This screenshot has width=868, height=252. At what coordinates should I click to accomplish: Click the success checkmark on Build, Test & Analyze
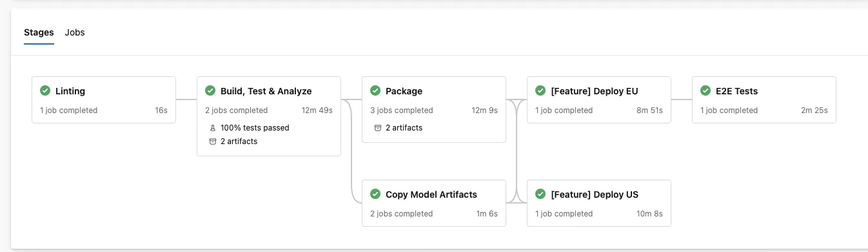[x=210, y=91]
